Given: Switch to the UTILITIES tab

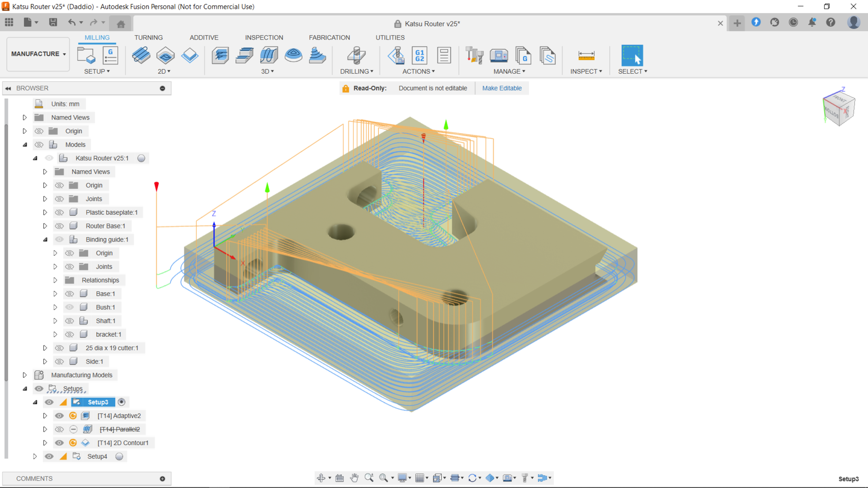Looking at the screenshot, I should [x=390, y=38].
